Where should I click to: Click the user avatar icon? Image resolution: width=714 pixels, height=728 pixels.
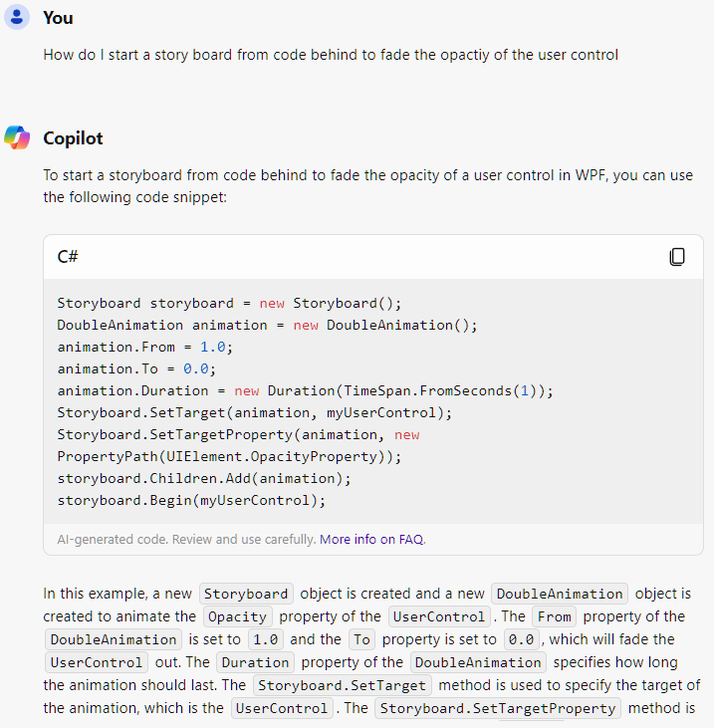17,17
